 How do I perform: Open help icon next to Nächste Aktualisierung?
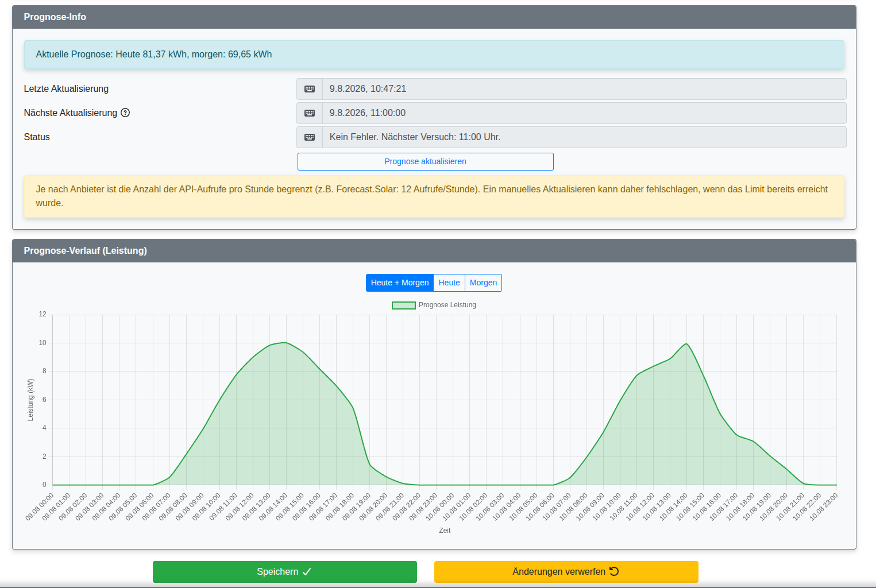pyautogui.click(x=125, y=113)
